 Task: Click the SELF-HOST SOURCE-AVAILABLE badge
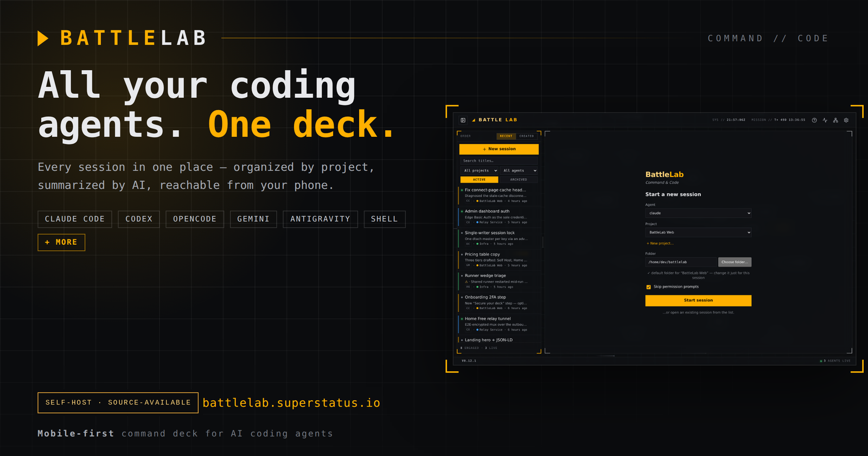118,403
